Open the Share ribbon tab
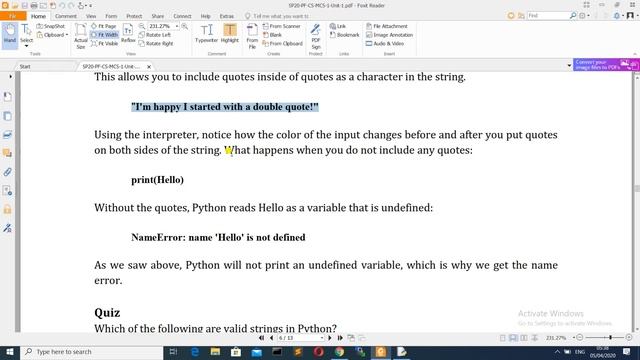 point(158,16)
